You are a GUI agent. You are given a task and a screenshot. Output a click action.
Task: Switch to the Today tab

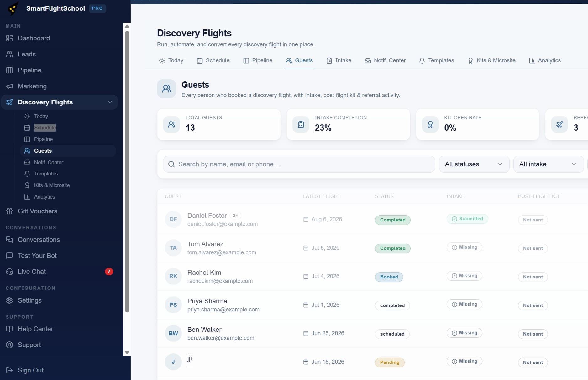[171, 60]
